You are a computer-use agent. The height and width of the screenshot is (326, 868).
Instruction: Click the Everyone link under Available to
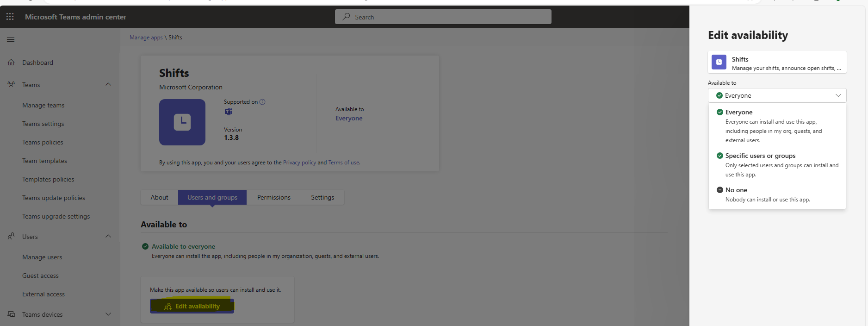[349, 118]
